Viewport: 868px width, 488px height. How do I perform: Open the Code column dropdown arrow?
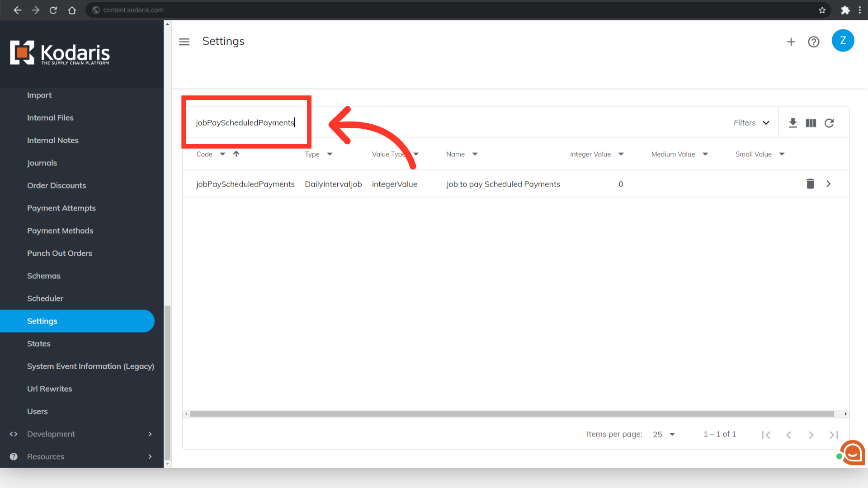coord(222,154)
